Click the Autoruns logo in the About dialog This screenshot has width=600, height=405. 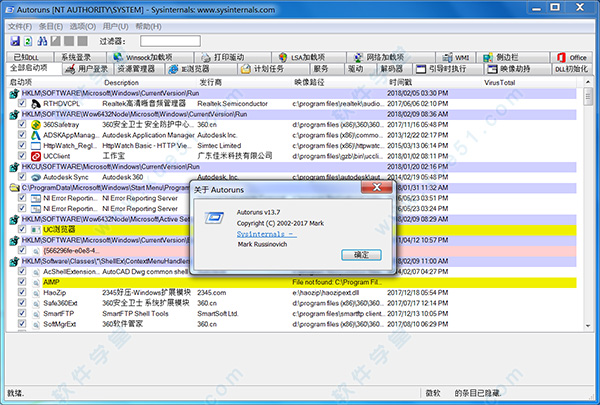(x=214, y=218)
